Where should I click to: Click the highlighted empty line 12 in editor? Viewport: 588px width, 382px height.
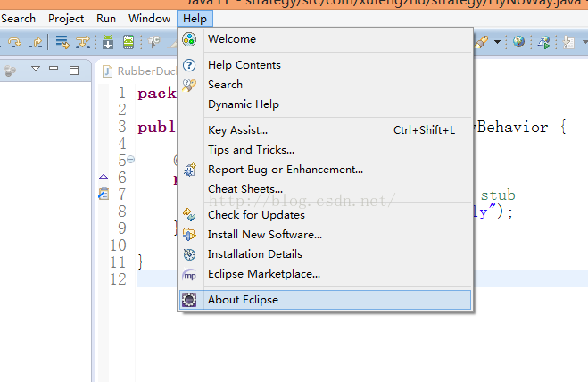click(362, 279)
